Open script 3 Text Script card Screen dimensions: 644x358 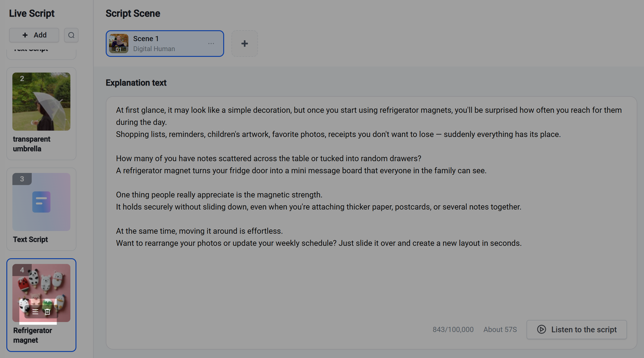[41, 209]
